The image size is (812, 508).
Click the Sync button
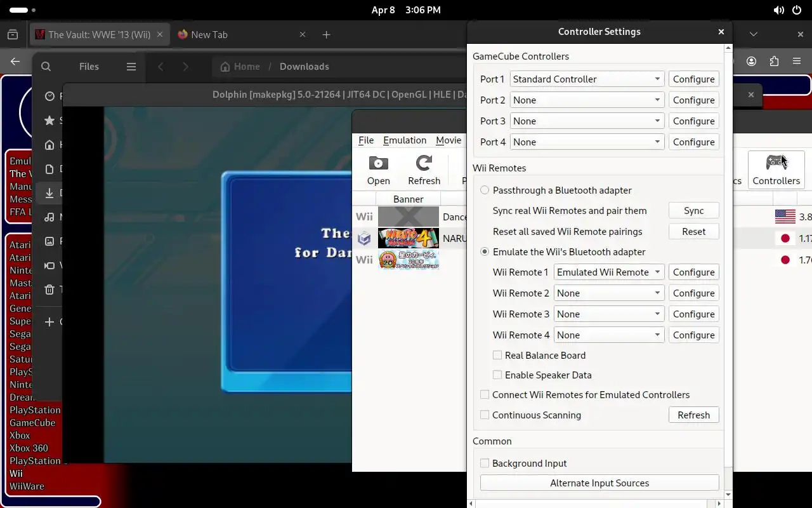click(694, 210)
